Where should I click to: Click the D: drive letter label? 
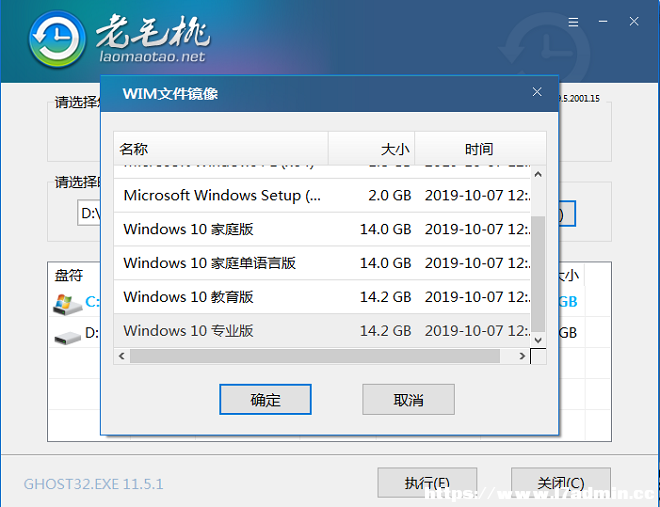pos(92,333)
